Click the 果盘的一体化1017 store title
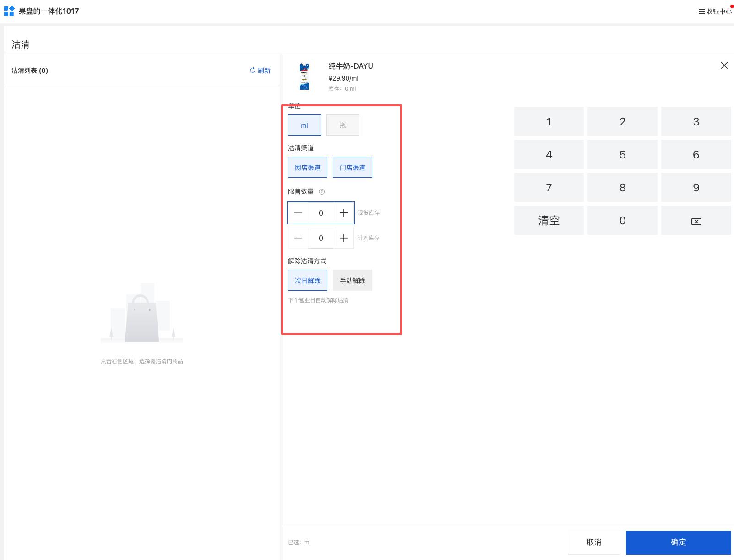Viewport: 734px width, 560px height. tap(49, 11)
